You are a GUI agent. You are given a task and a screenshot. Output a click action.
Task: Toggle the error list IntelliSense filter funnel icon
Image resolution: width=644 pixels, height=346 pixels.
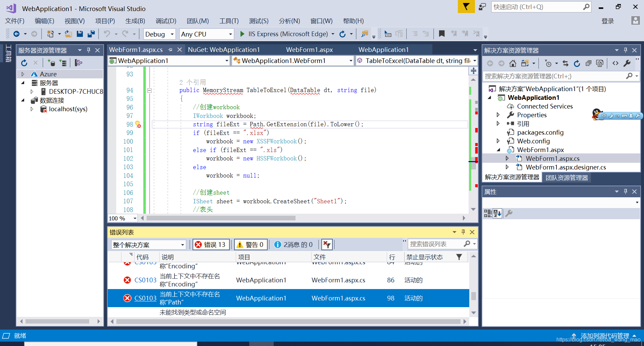pos(327,245)
